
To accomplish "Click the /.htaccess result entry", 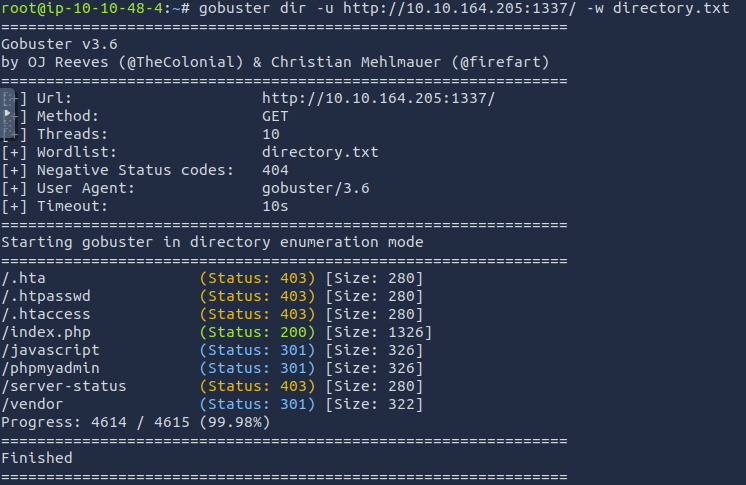I will point(46,314).
